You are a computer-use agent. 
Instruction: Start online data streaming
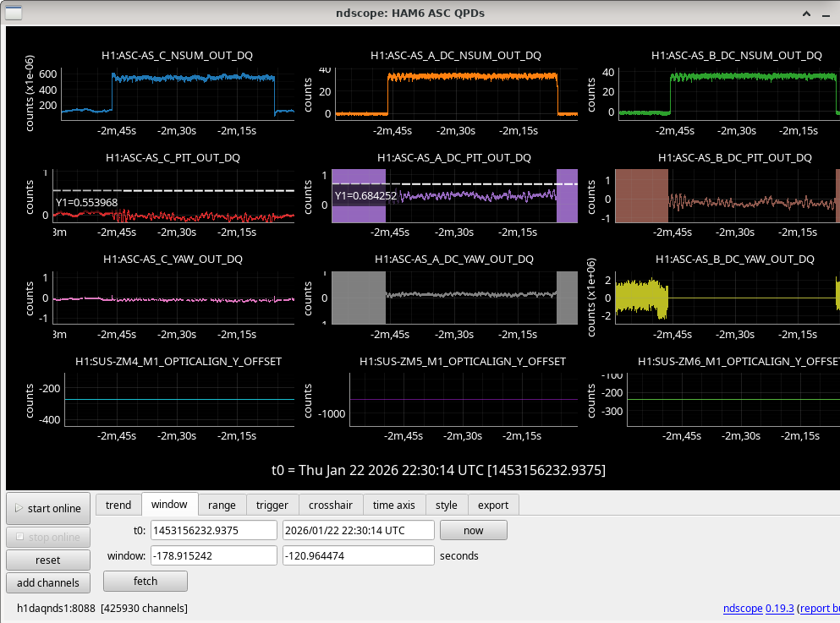tap(47, 508)
